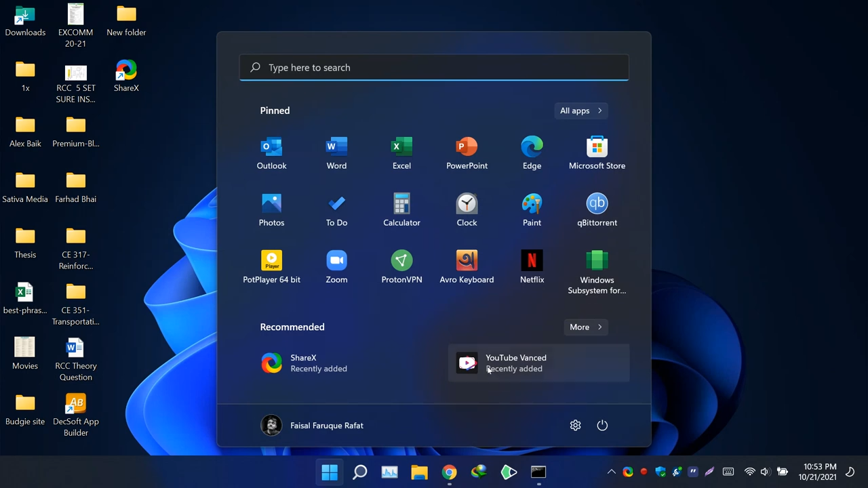Image resolution: width=868 pixels, height=488 pixels.
Task: Click the search input field
Action: tap(434, 67)
